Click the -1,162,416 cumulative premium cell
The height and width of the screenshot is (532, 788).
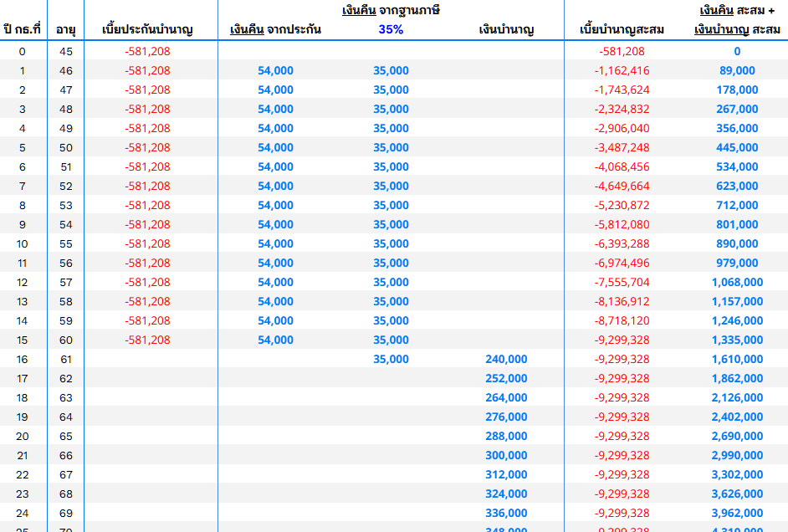622,70
